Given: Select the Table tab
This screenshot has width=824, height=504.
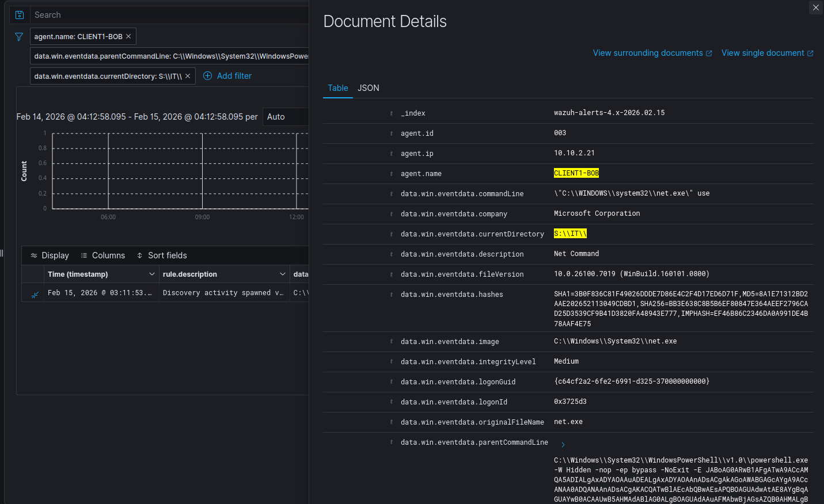Looking at the screenshot, I should (337, 88).
